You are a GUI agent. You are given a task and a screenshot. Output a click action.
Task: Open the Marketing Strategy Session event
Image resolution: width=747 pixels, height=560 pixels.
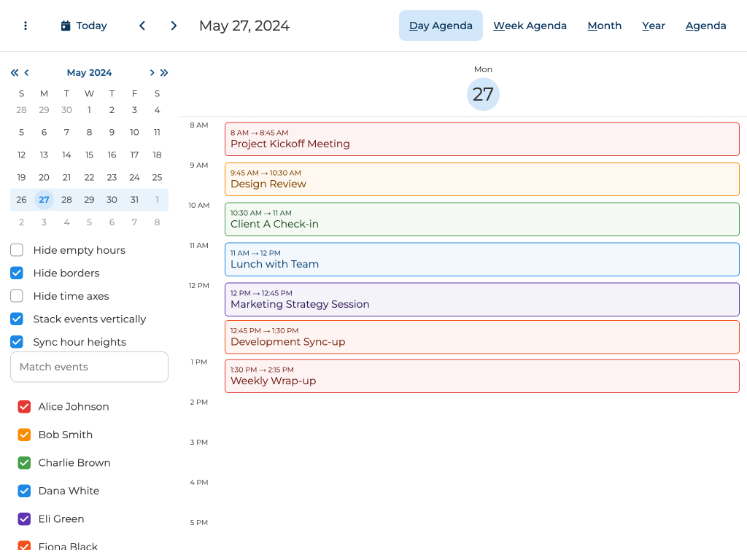(481, 299)
